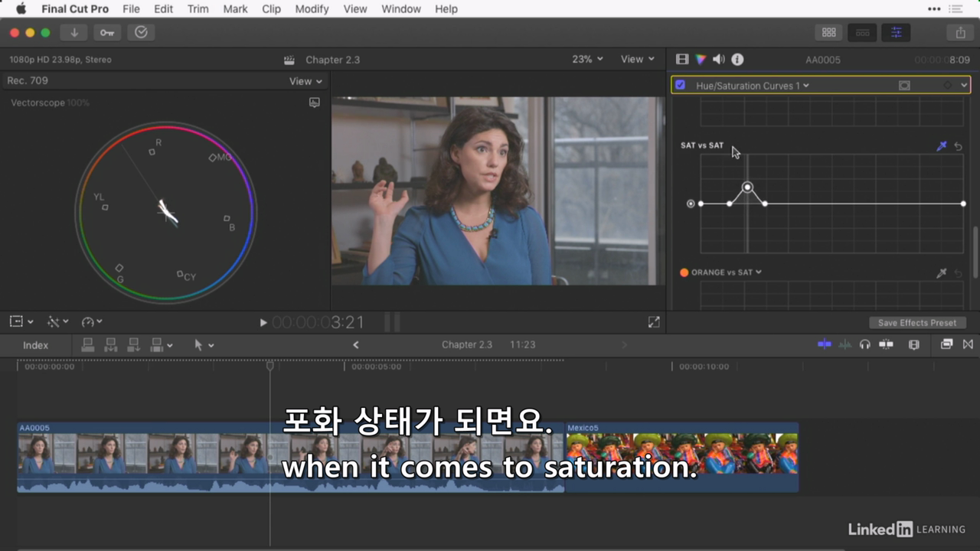This screenshot has width=980, height=551.
Task: Open the Info inspector icon
Action: pos(737,59)
